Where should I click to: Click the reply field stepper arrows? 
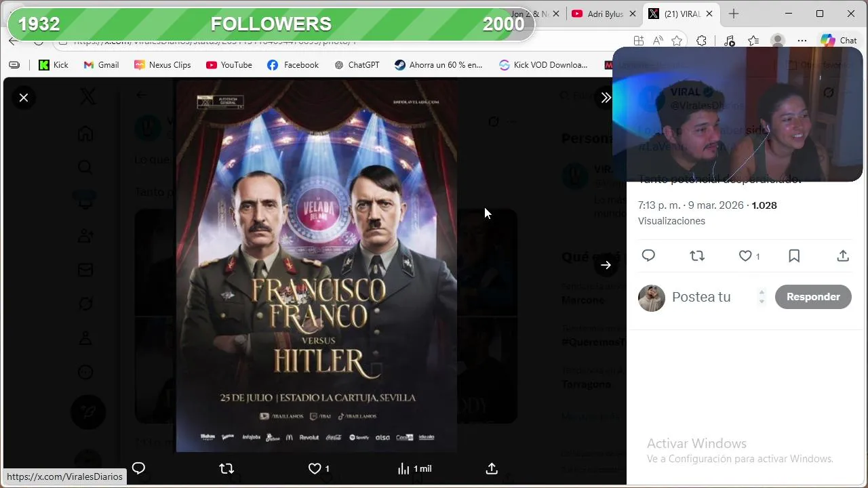(x=762, y=297)
